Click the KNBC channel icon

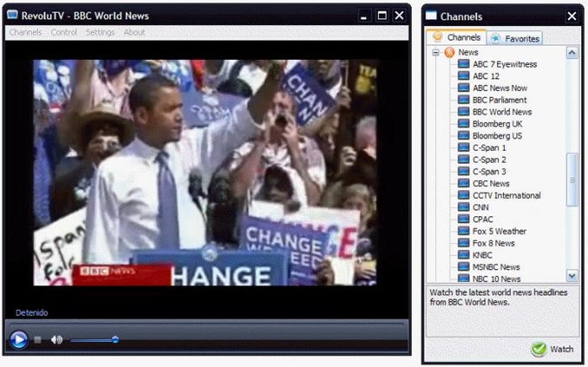[x=463, y=254]
